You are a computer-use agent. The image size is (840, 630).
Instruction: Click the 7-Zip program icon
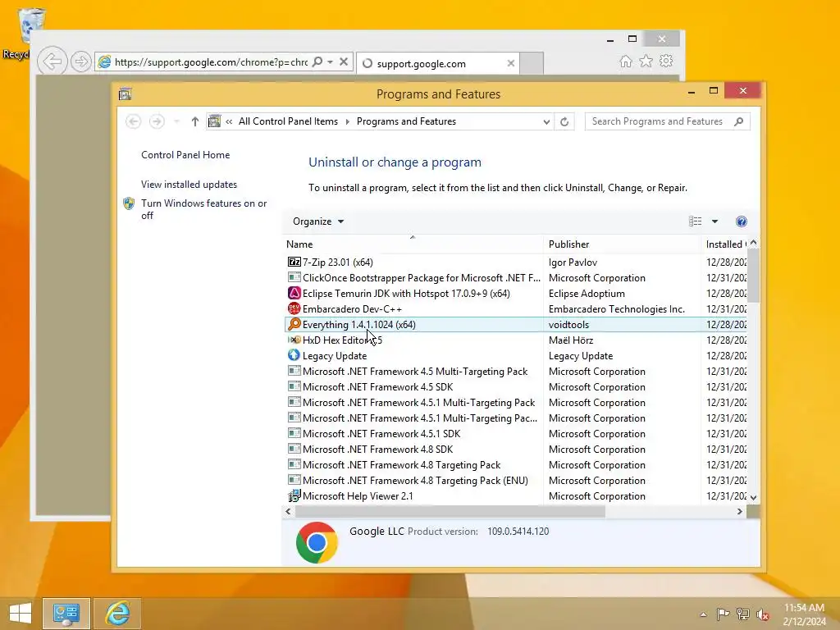coord(294,262)
